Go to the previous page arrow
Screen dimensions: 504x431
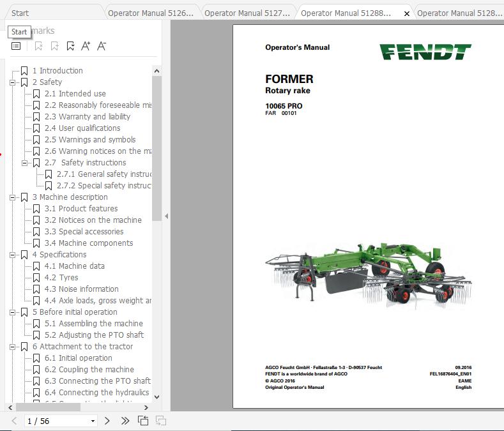pyautogui.click(x=14, y=421)
